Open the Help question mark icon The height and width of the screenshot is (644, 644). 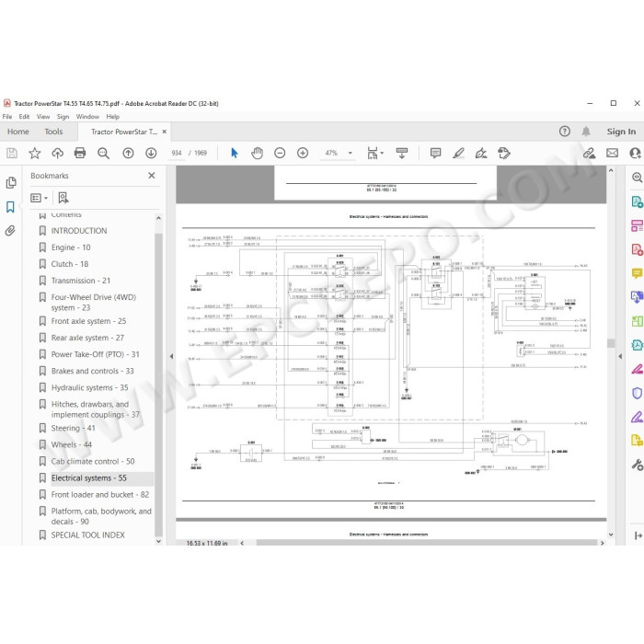565,132
